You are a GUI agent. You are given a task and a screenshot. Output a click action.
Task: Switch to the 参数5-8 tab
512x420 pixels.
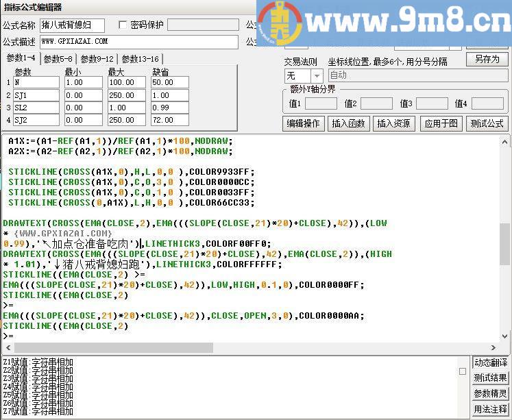click(x=58, y=60)
